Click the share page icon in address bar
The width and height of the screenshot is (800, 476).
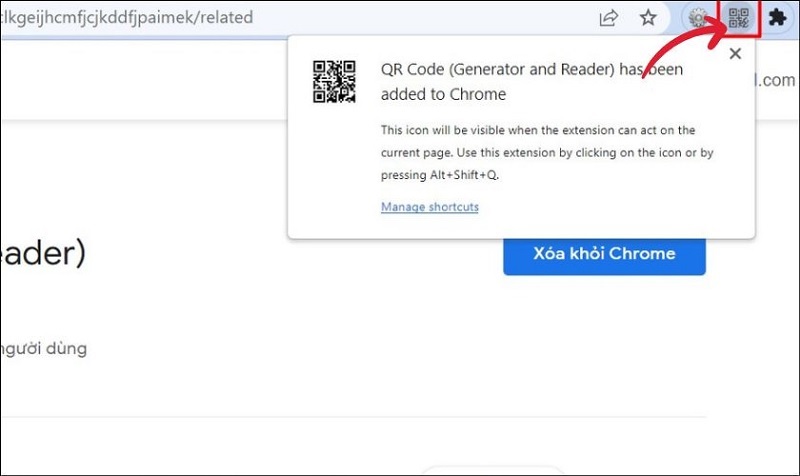[x=608, y=18]
